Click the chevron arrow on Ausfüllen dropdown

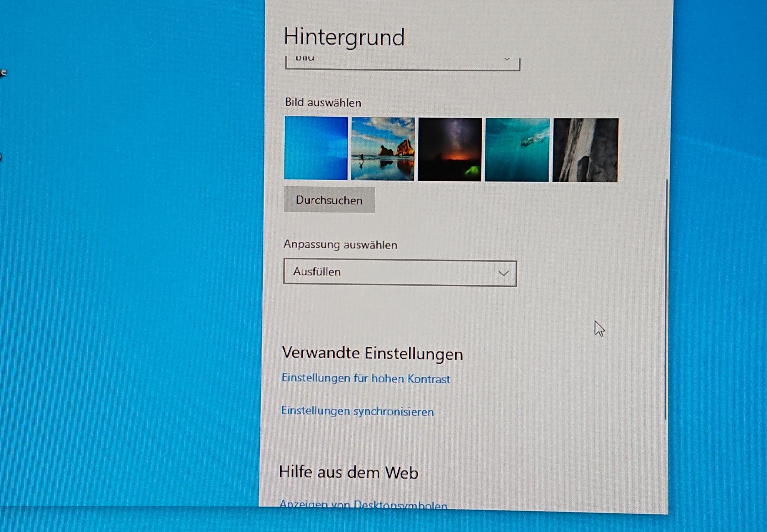tap(503, 274)
